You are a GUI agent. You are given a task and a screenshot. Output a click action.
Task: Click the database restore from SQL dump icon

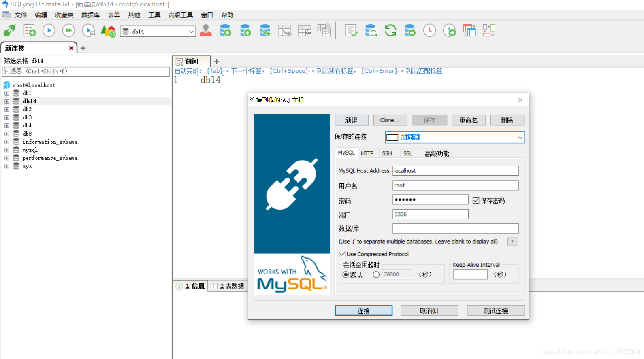click(x=265, y=31)
